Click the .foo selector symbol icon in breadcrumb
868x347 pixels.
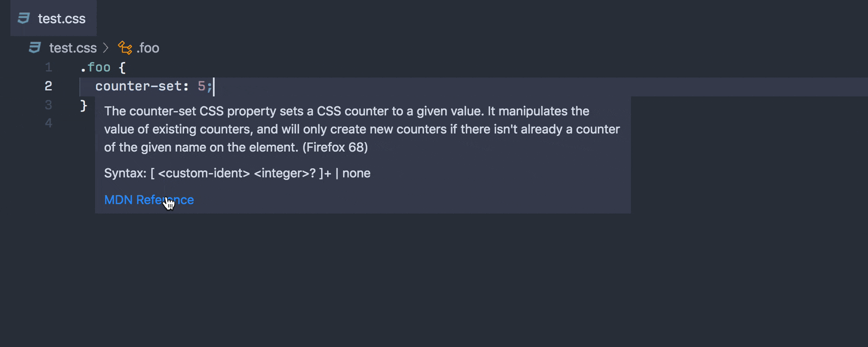(x=125, y=48)
